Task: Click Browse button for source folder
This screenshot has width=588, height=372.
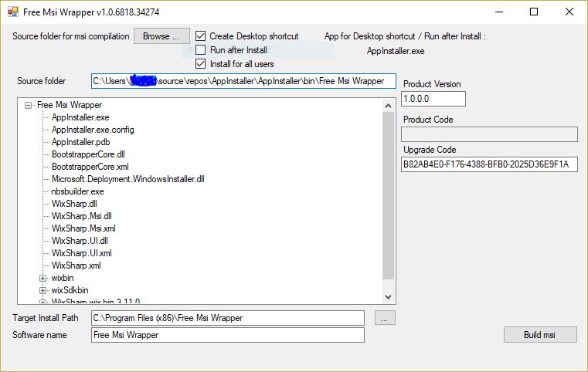Action: coord(161,36)
